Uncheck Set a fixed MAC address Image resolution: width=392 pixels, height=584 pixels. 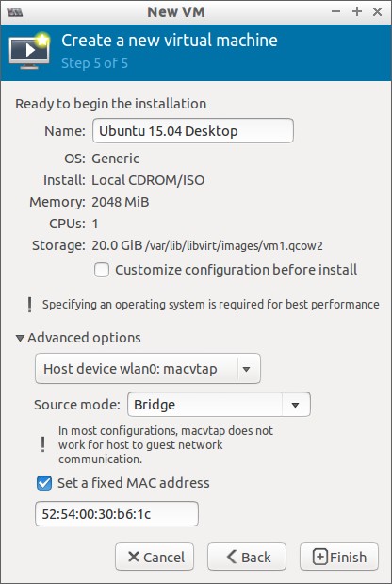click(44, 483)
